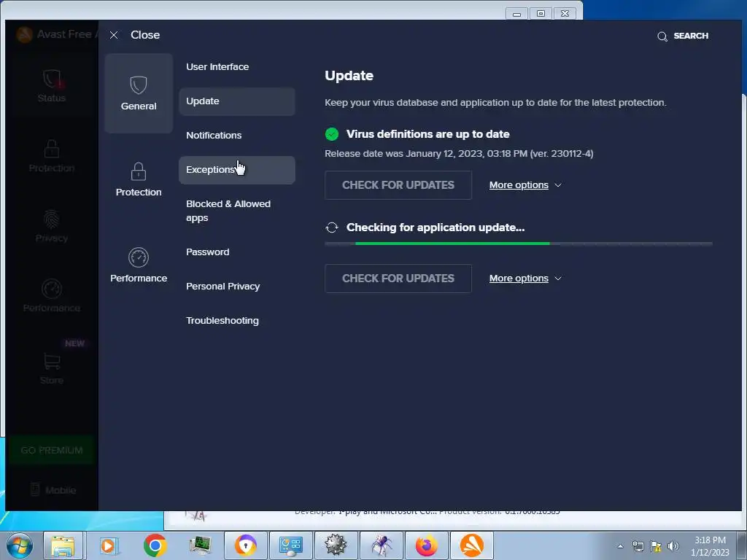This screenshot has height=560, width=747.
Task: Expand More options under application update
Action: [525, 279]
